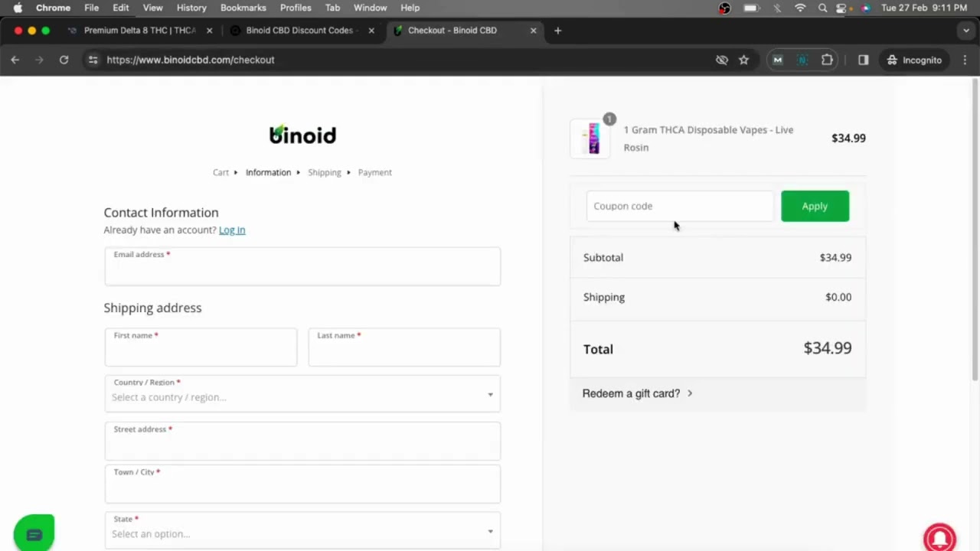Open the Edit menu

point(121,8)
